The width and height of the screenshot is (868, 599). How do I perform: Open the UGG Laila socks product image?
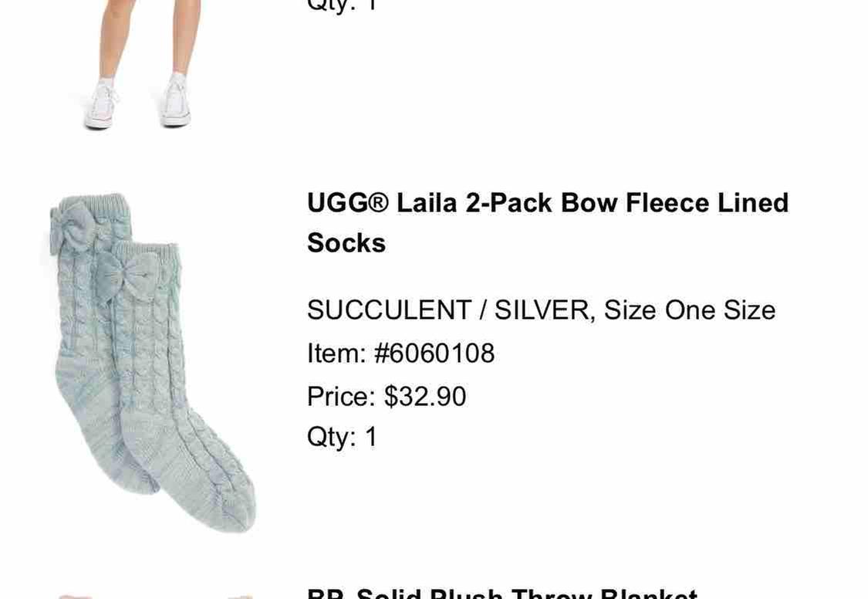152,363
